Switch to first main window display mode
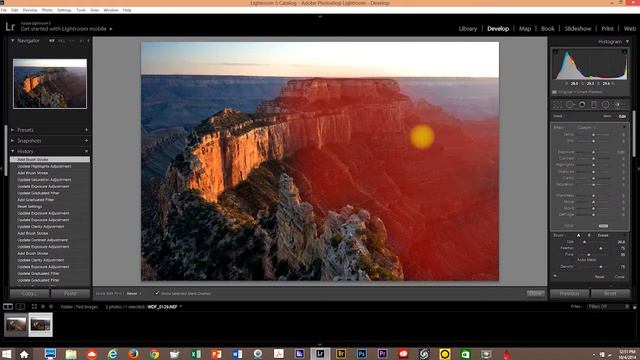Viewport: 640px width, 360px height. [x=8, y=306]
